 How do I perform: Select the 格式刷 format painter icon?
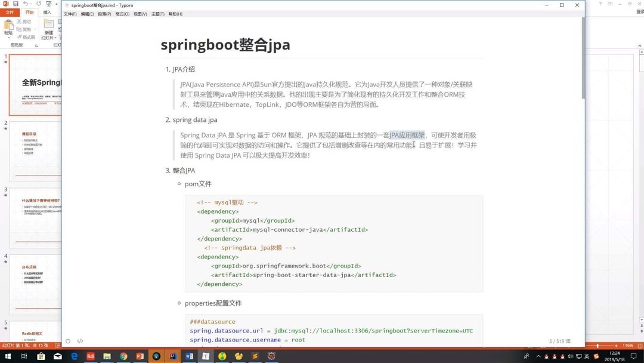click(20, 36)
